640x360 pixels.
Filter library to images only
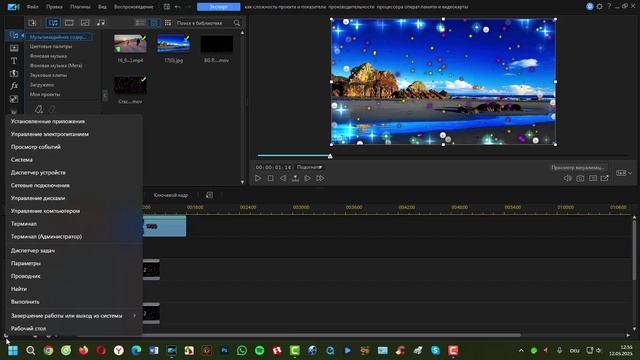point(85,23)
